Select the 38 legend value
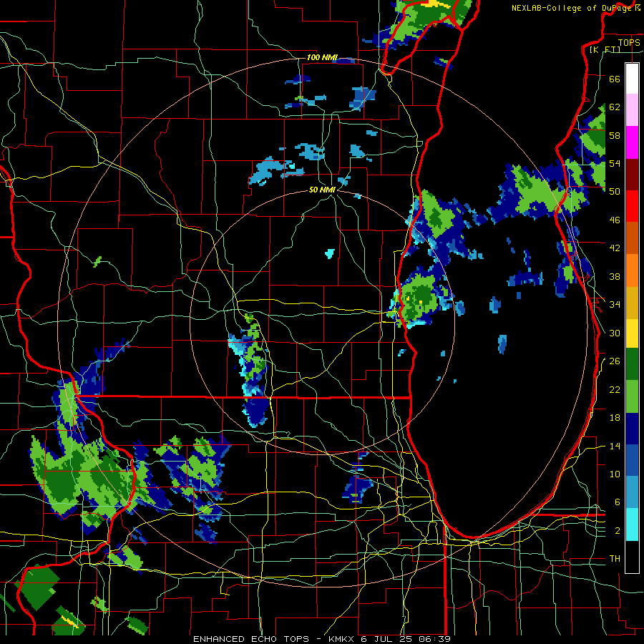 click(615, 276)
